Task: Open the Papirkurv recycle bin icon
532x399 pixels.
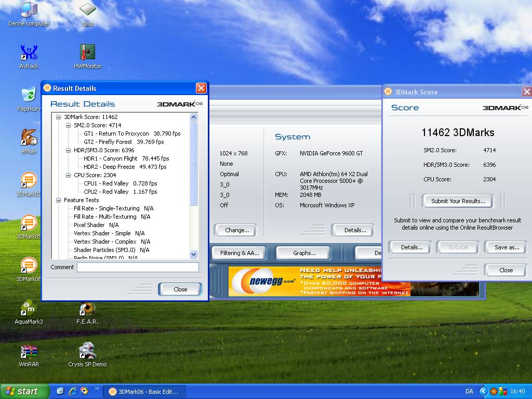Action: (29, 99)
